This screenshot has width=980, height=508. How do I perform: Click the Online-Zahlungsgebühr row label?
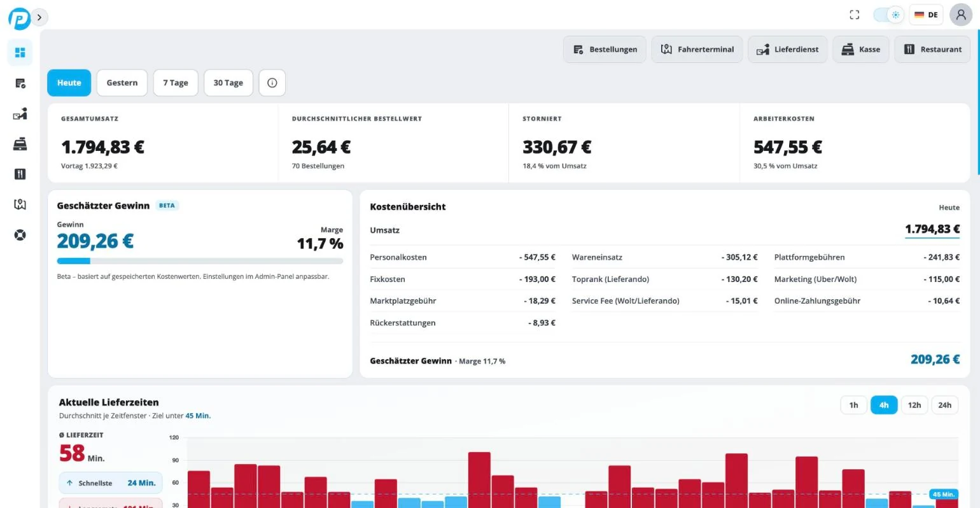pos(817,301)
